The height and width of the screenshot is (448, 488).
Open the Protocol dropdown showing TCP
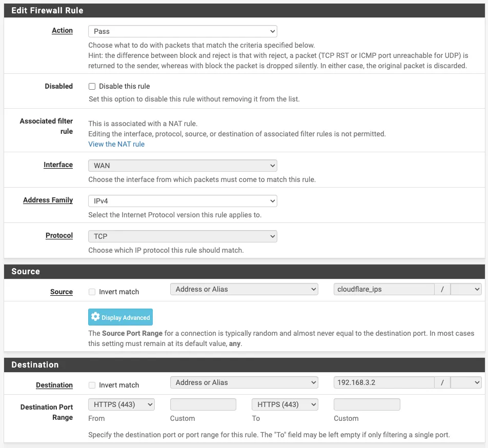click(182, 236)
